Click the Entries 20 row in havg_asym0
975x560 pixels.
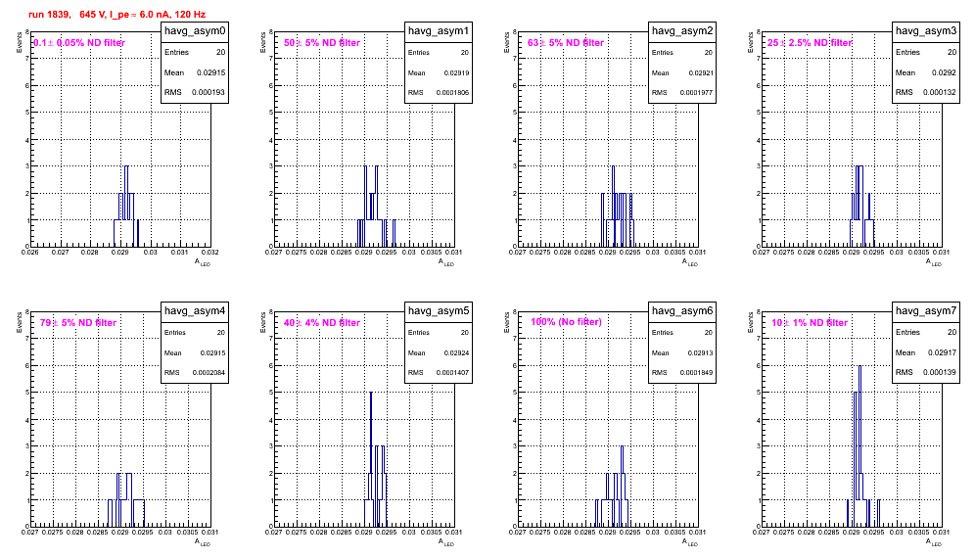(x=195, y=52)
